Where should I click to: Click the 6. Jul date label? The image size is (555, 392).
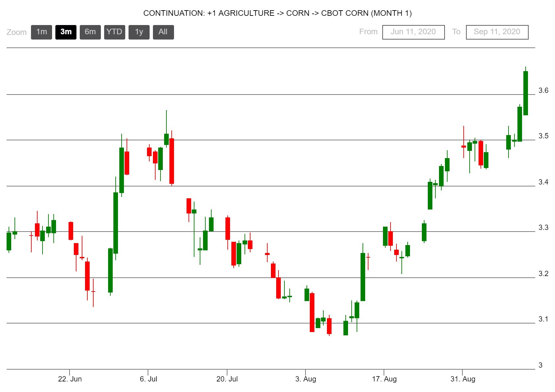click(149, 379)
